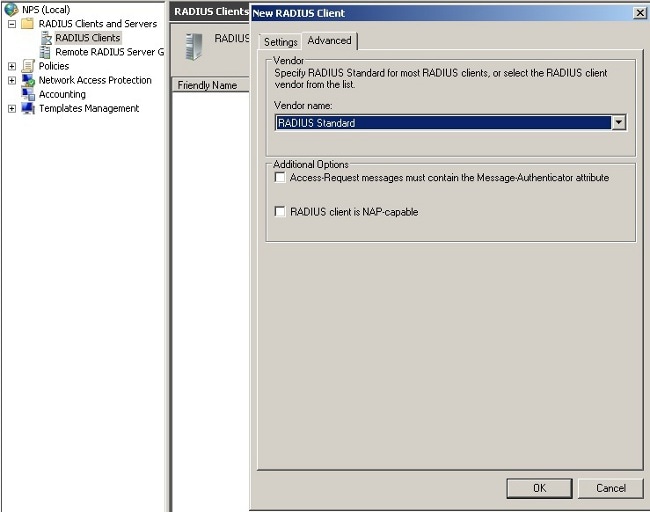650x512 pixels.
Task: Click the Cancel button
Action: tap(611, 488)
